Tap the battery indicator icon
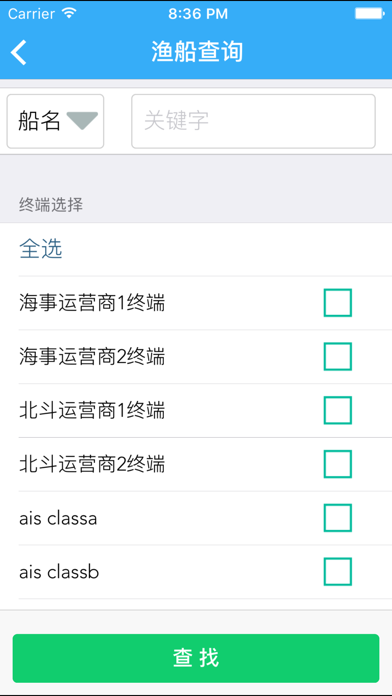This screenshot has width=392, height=696. pyautogui.click(x=369, y=13)
